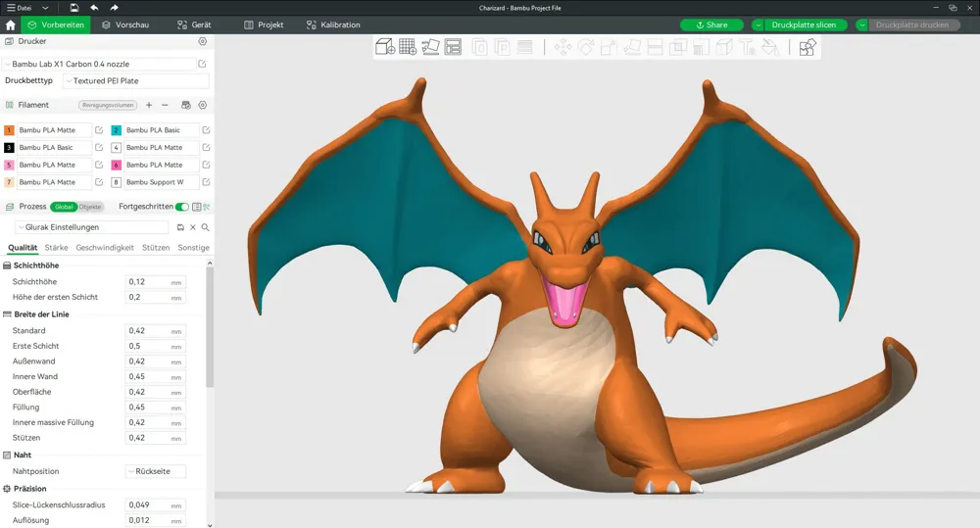Select the Color painting bucket tool

click(770, 47)
